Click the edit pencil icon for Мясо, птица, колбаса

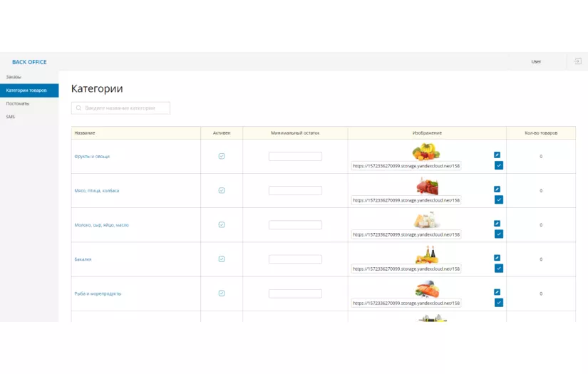[x=497, y=189]
